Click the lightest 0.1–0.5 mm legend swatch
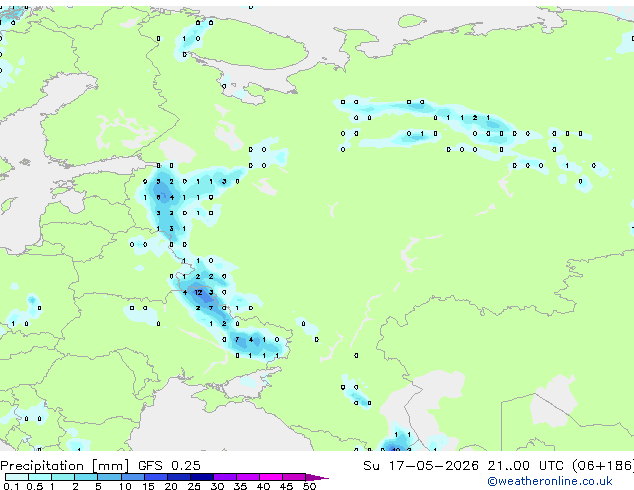 (x=17, y=477)
